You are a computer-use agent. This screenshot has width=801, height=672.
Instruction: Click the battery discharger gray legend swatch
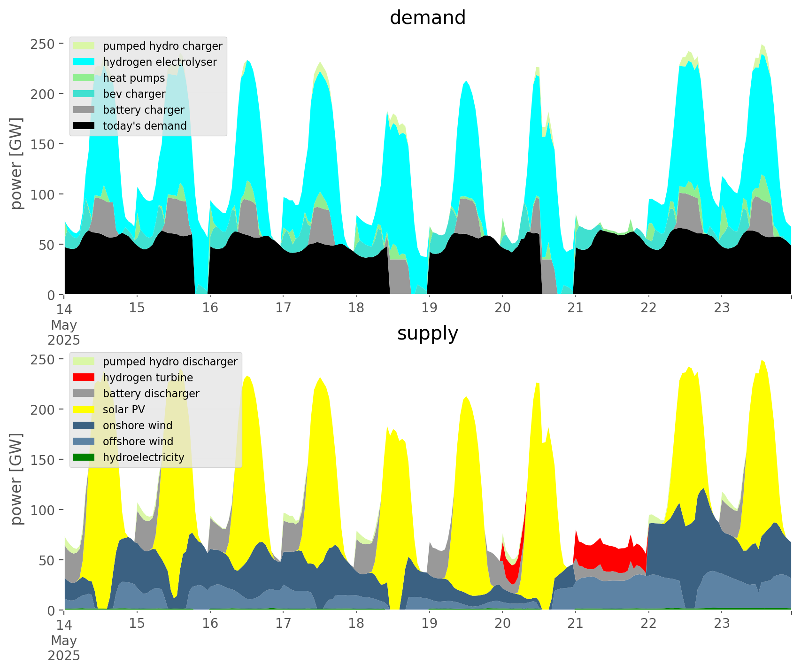[84, 394]
